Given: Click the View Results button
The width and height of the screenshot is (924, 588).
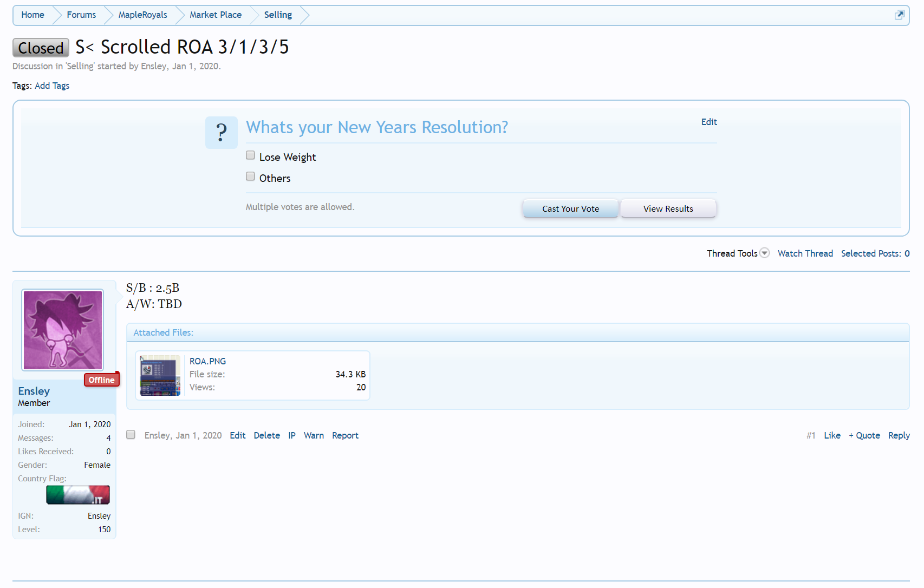Looking at the screenshot, I should click(x=668, y=208).
